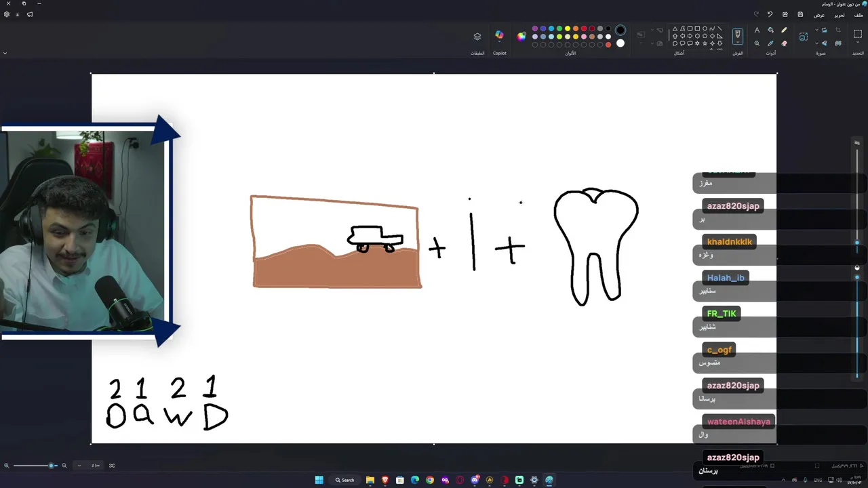
Task: Pick the Diamond shape
Action: click(712, 35)
